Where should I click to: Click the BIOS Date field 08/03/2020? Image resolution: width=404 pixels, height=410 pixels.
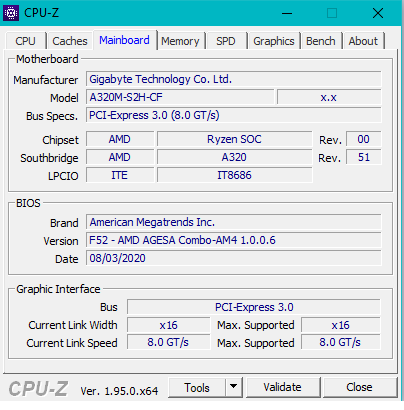click(x=233, y=258)
